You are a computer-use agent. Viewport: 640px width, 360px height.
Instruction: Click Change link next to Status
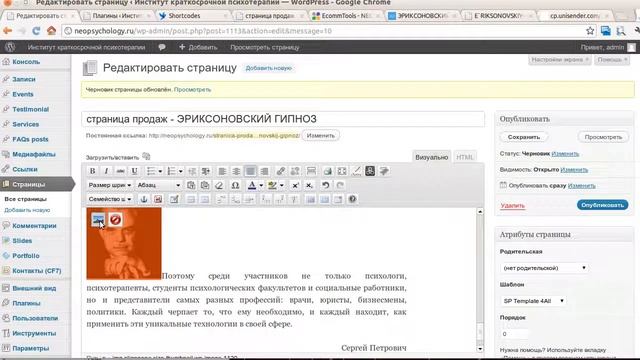coord(565,154)
